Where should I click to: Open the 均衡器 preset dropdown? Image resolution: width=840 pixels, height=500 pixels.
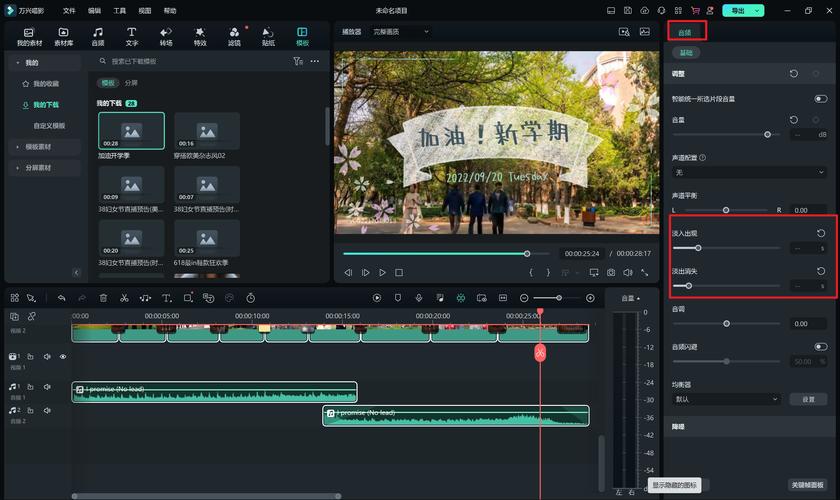click(727, 399)
